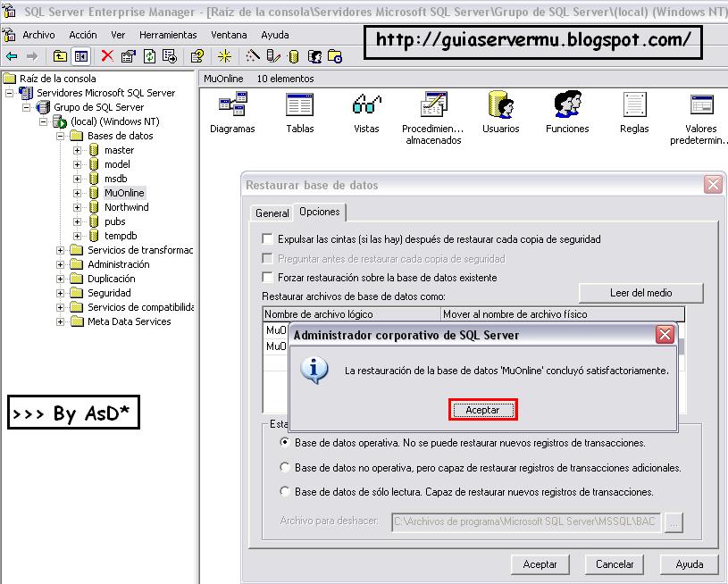Expand the Northwind database node
This screenshot has height=584, width=728.
point(78,207)
